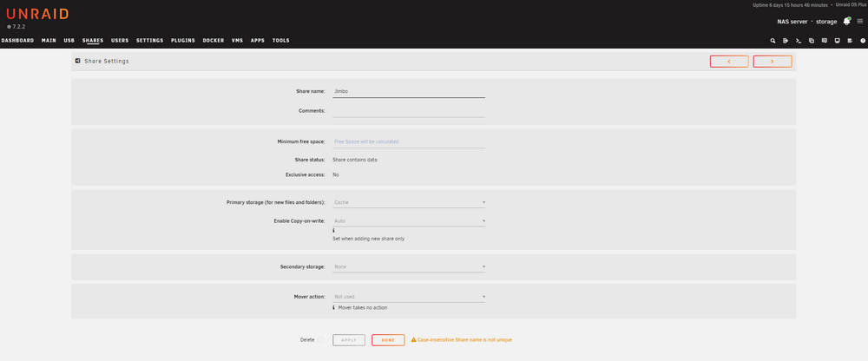Click the Minimum free space field
Image resolution: width=868 pixels, height=361 pixels.
[x=409, y=141]
